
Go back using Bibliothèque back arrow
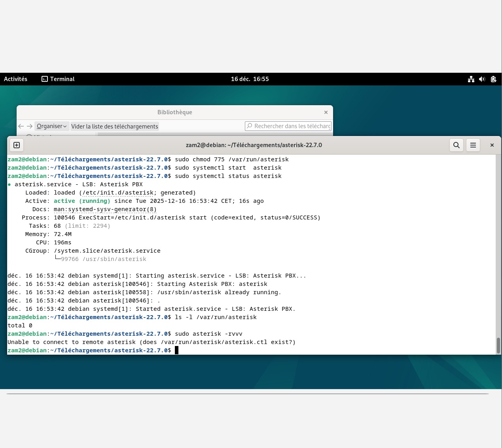[x=21, y=126]
